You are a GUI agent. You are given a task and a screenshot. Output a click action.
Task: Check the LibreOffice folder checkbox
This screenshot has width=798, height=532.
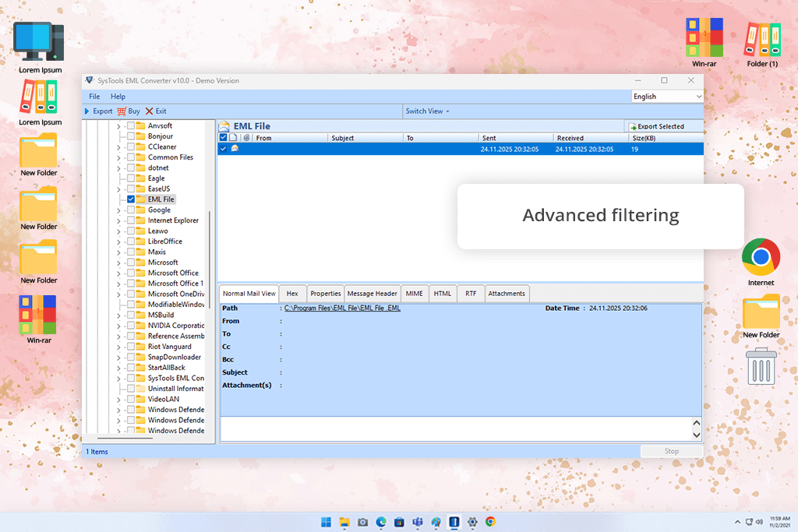(131, 241)
